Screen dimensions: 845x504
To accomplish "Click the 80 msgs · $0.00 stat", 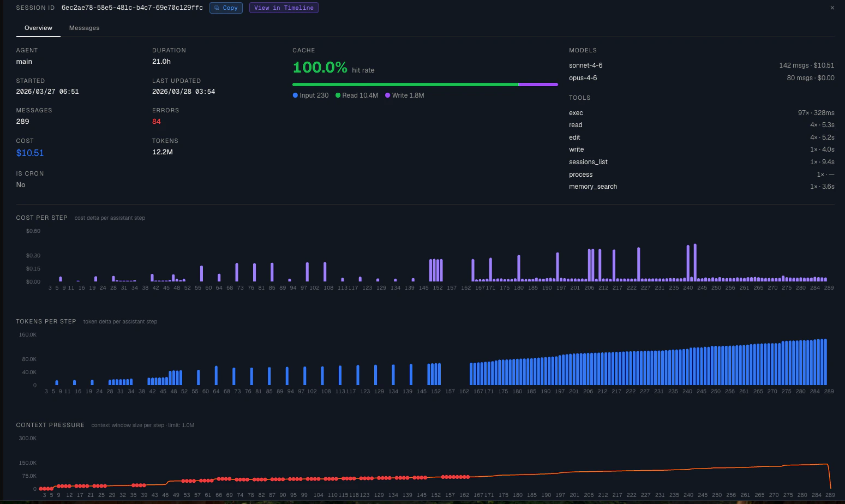I will pos(811,78).
